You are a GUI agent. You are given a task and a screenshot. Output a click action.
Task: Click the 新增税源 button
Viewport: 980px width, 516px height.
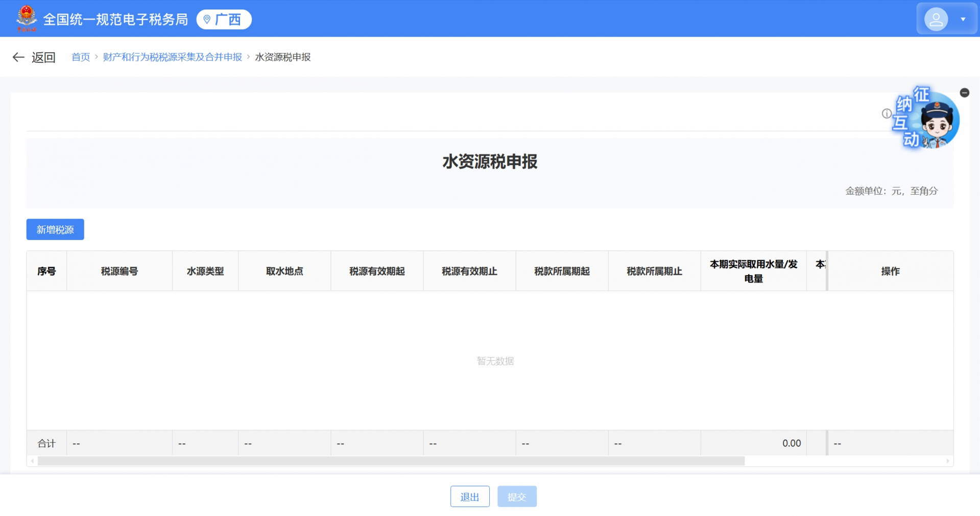pos(55,229)
